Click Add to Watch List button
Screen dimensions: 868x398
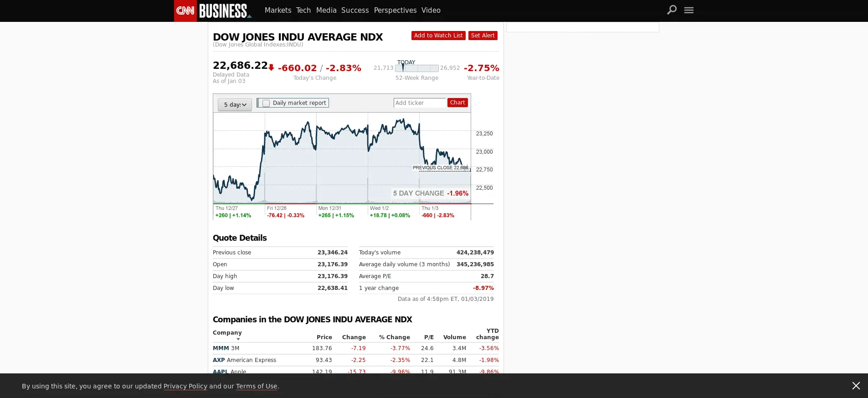(438, 36)
